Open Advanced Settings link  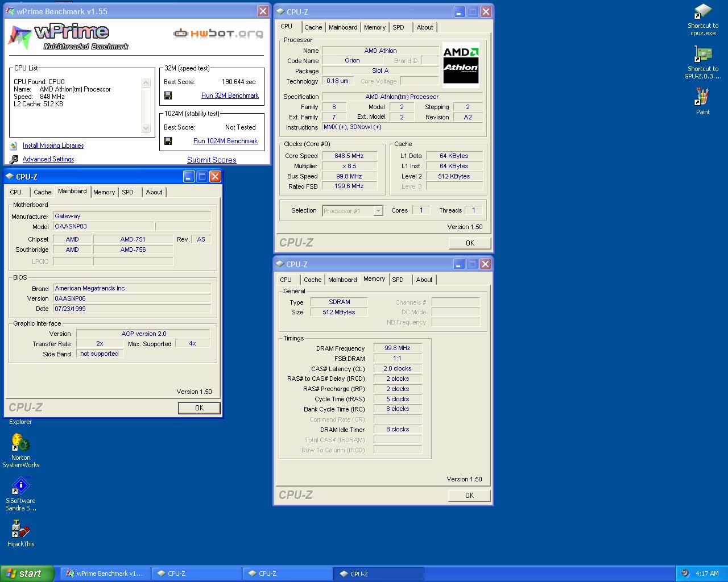[48, 159]
